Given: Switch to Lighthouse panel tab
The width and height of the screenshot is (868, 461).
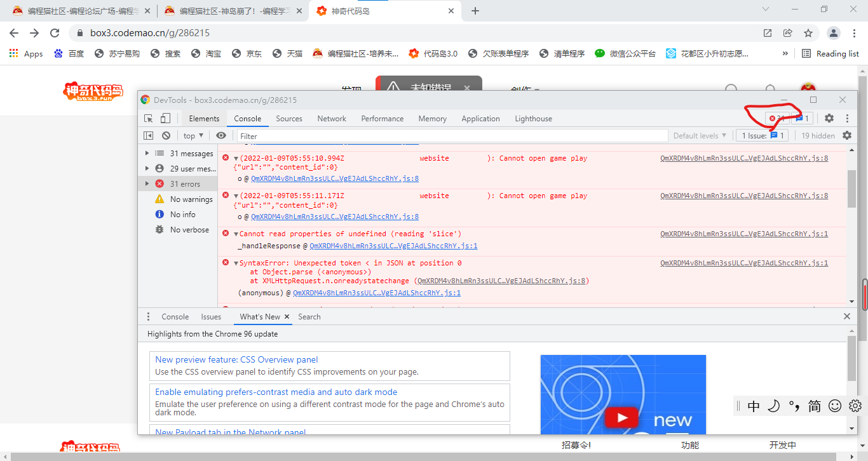Looking at the screenshot, I should pos(533,118).
